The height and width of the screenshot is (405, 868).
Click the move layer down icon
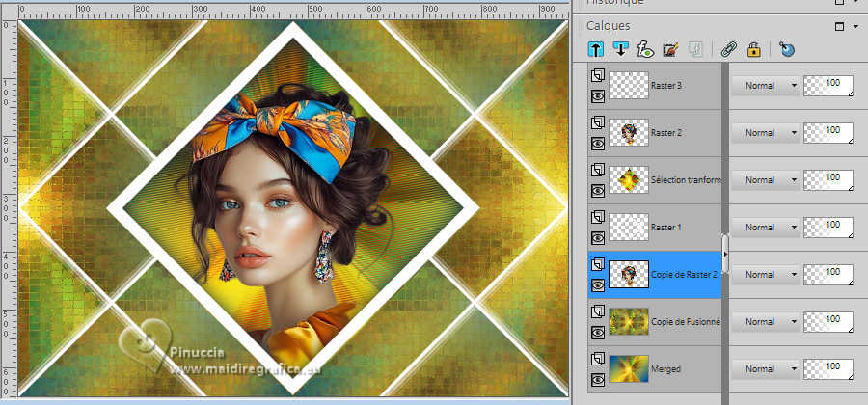620,49
